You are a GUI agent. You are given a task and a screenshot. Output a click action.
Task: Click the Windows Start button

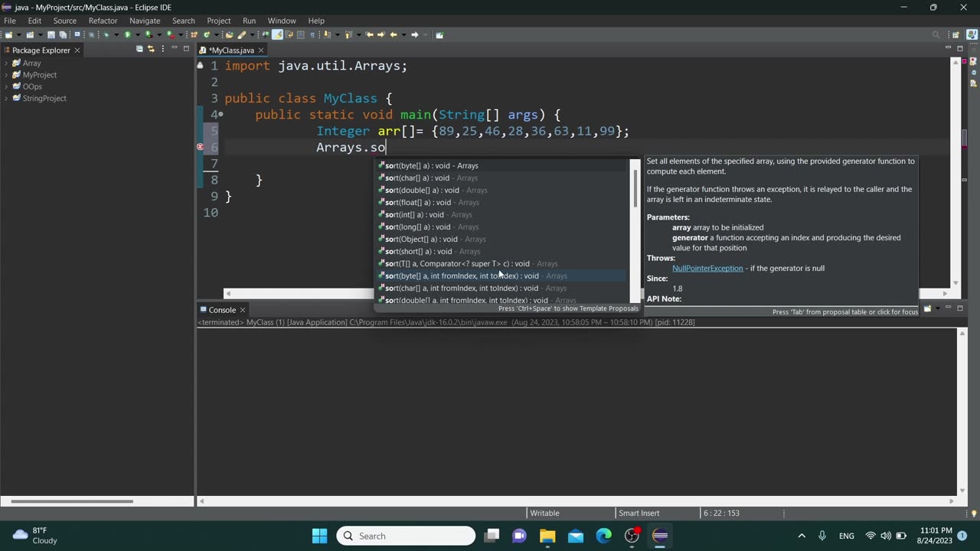319,536
